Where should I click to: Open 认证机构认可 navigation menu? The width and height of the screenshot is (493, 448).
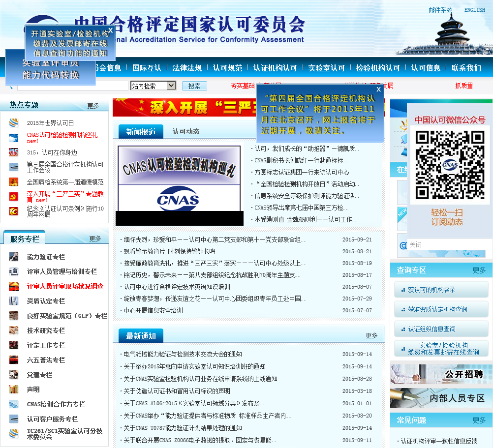(275, 68)
